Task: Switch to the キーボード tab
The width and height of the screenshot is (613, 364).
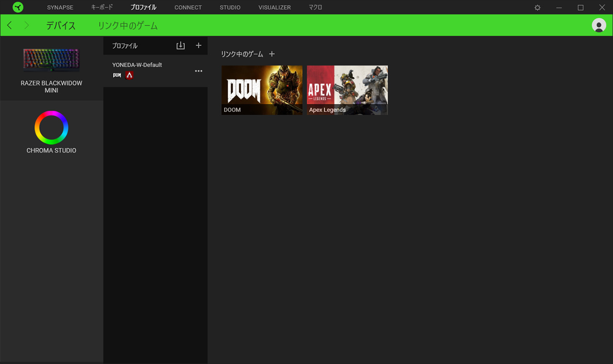Action: [x=102, y=8]
